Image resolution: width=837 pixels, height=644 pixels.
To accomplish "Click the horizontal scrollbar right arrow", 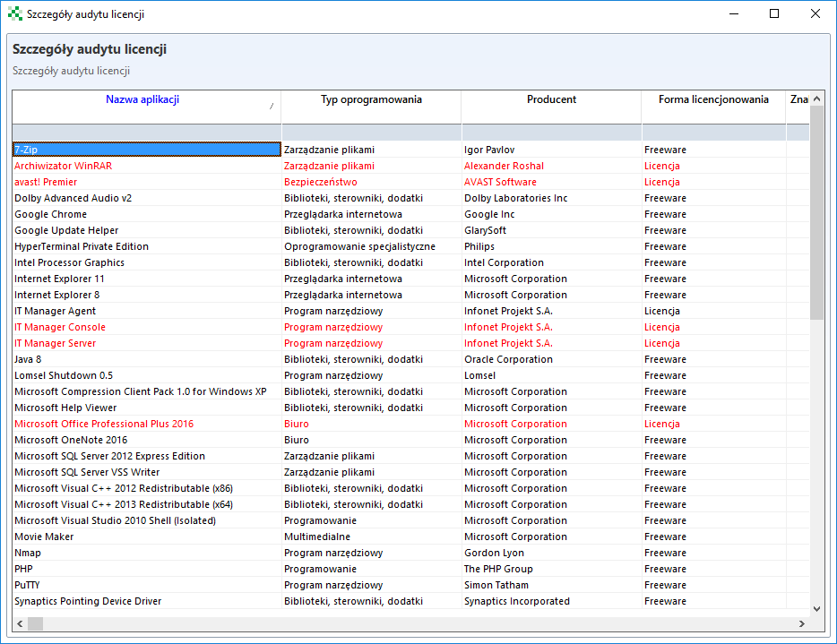I will 802,623.
